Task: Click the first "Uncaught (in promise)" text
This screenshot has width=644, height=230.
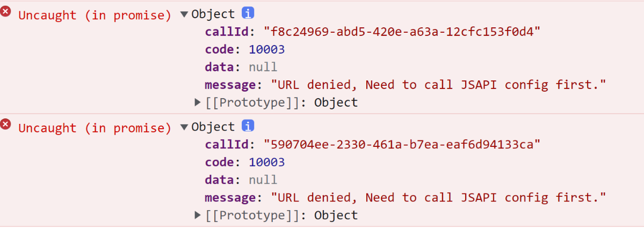Action: pos(95,15)
